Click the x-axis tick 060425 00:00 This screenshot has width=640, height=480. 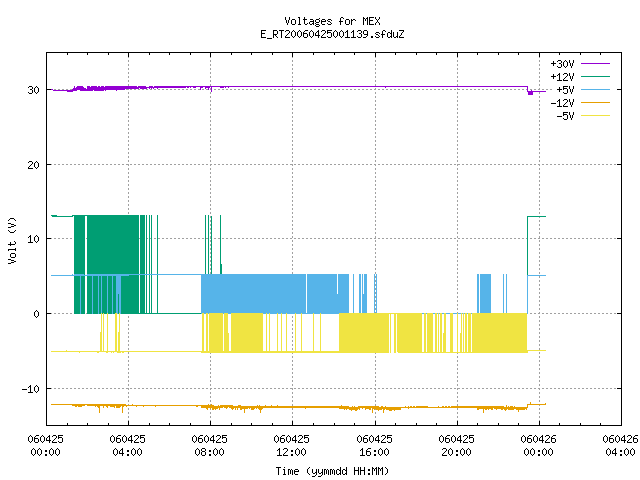pyautogui.click(x=45, y=445)
